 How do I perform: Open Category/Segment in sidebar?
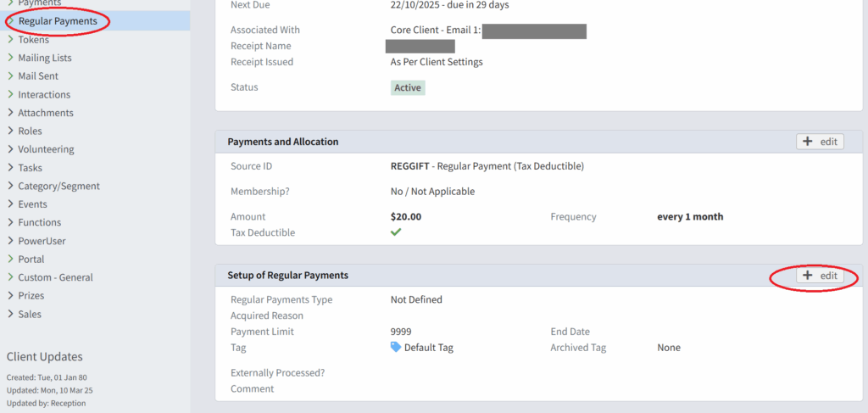click(x=58, y=186)
